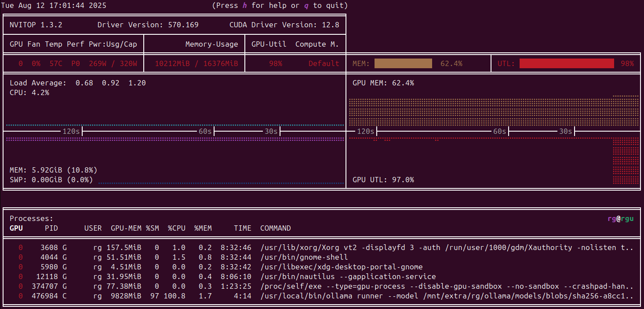644x309 pixels.
Task: Click the rg@rgu user badge in Processes panel
Action: tap(621, 218)
